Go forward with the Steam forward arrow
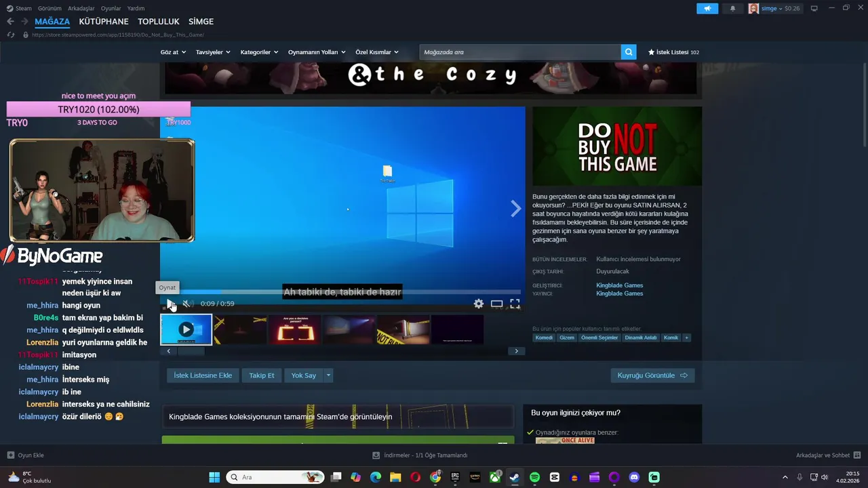This screenshot has height=488, width=868. click(x=24, y=22)
